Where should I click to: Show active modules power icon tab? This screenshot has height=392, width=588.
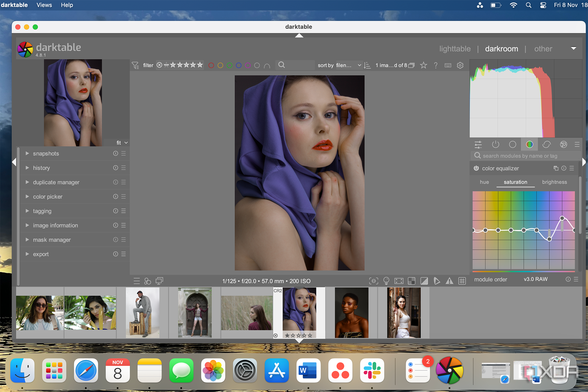pyautogui.click(x=495, y=144)
